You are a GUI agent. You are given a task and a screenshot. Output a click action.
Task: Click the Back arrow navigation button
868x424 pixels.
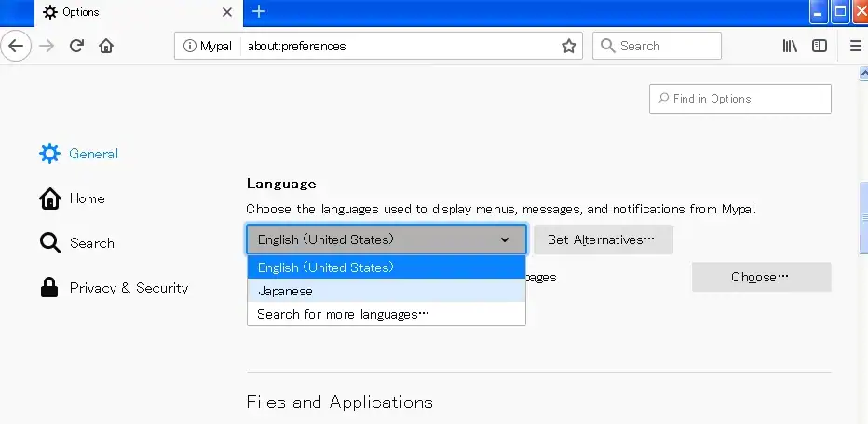pyautogui.click(x=17, y=46)
